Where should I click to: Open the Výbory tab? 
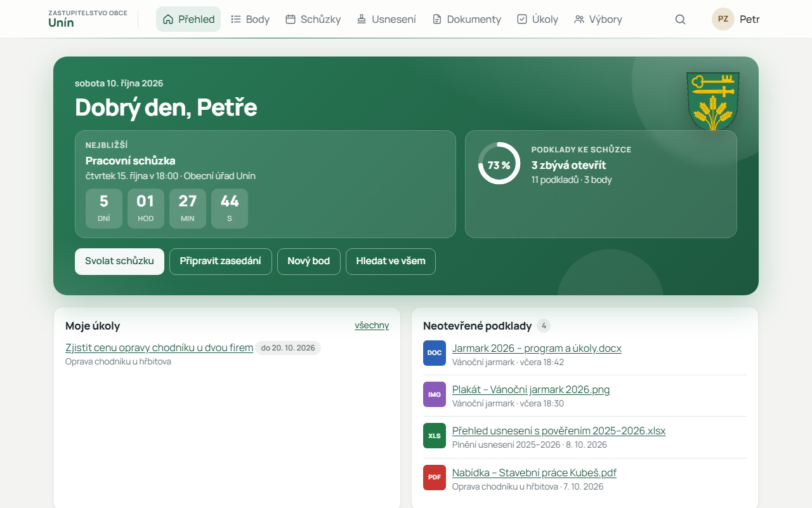pyautogui.click(x=598, y=19)
